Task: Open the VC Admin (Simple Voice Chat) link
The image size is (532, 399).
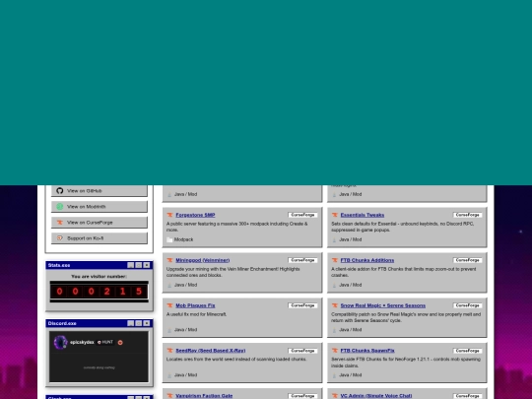Action: [x=376, y=396]
